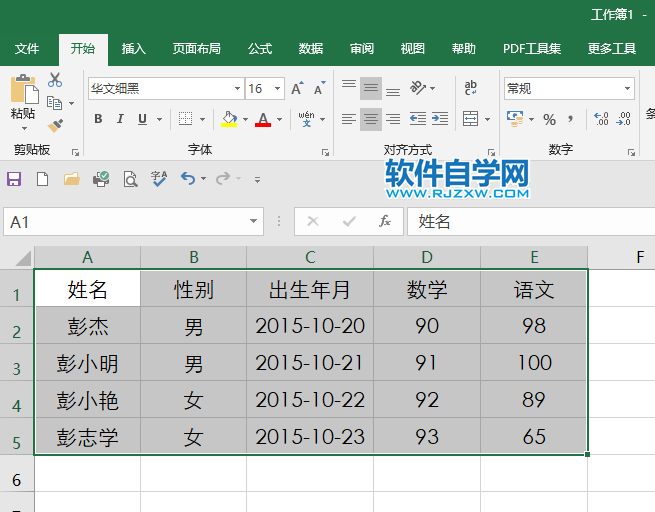
Task: Decrease decimal places
Action: tap(623, 119)
